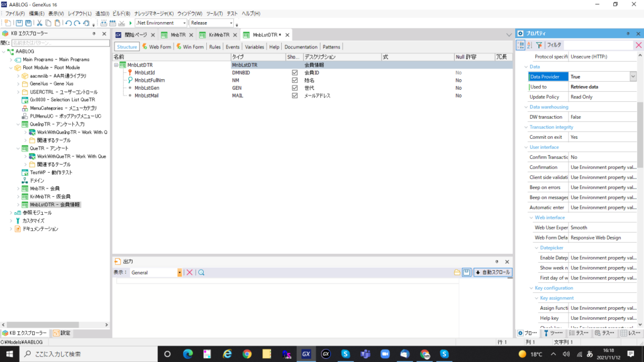Select TestWP - 動作テスト in tree
Image resolution: width=644 pixels, height=362 pixels.
click(51, 173)
